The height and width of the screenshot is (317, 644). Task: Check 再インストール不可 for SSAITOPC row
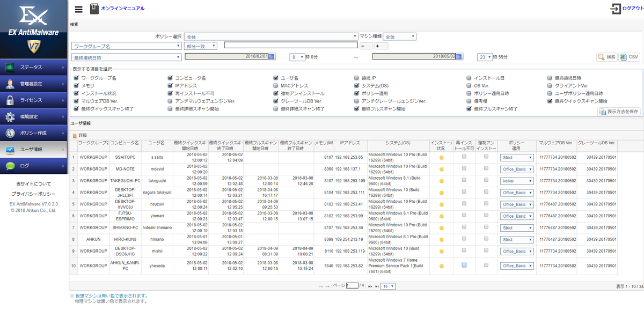click(464, 157)
